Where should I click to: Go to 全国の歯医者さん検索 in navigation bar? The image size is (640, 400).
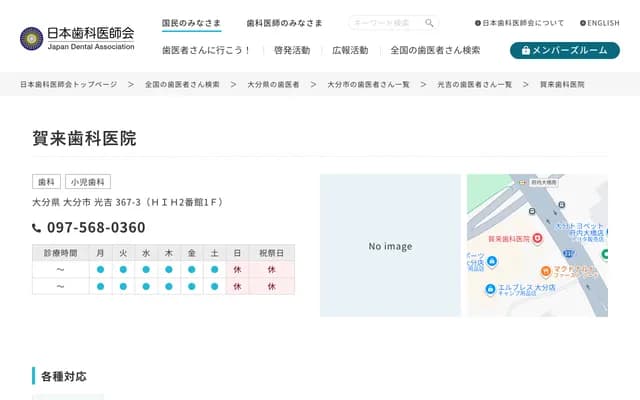click(435, 50)
